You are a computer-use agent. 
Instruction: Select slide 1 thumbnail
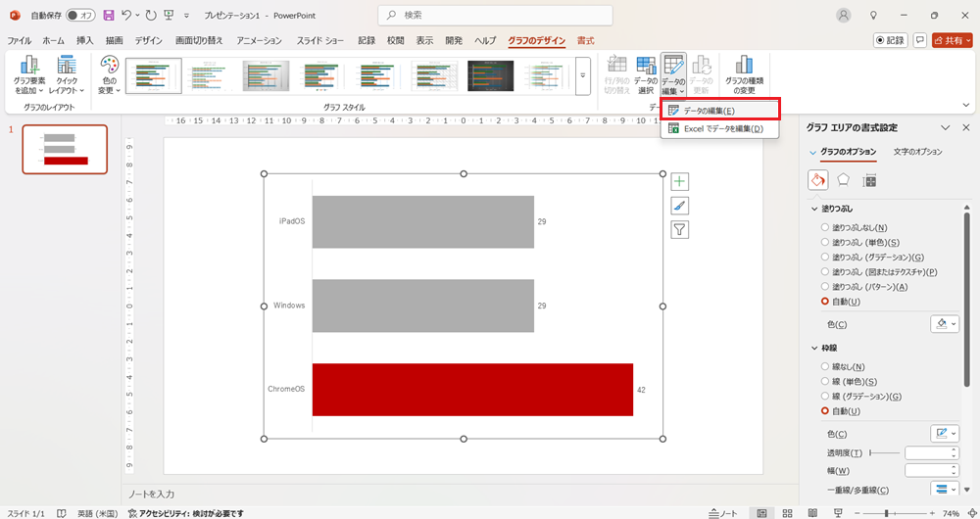tap(65, 149)
